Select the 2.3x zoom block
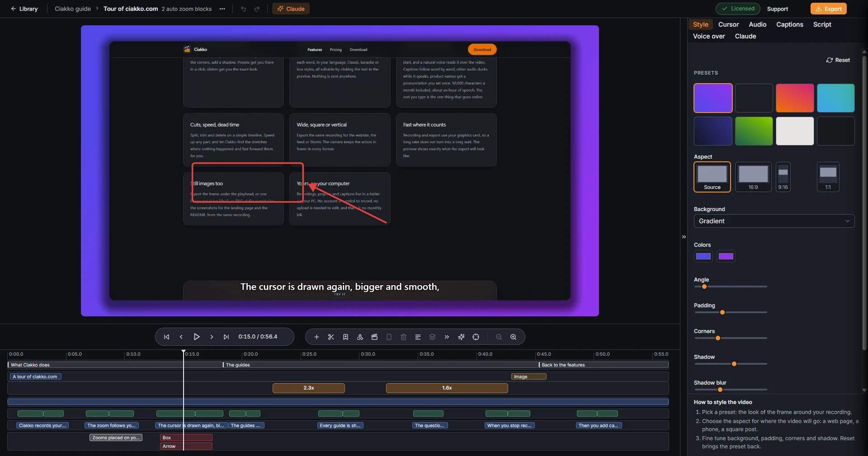Viewport: 868px width, 456px height. pyautogui.click(x=309, y=388)
